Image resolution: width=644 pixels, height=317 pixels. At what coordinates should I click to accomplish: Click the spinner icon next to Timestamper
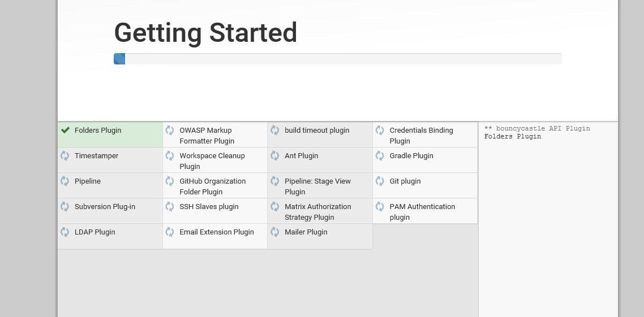pyautogui.click(x=65, y=155)
